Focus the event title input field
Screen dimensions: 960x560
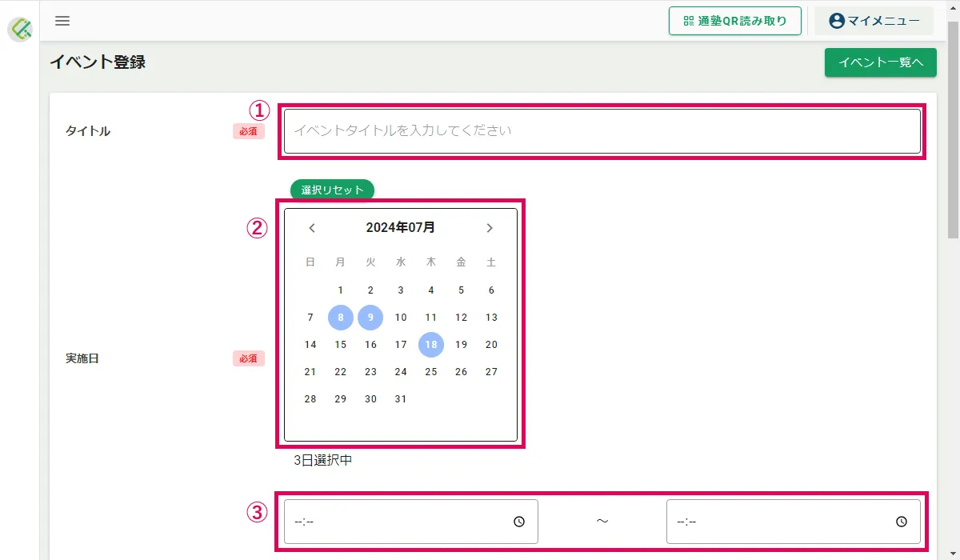(x=602, y=130)
